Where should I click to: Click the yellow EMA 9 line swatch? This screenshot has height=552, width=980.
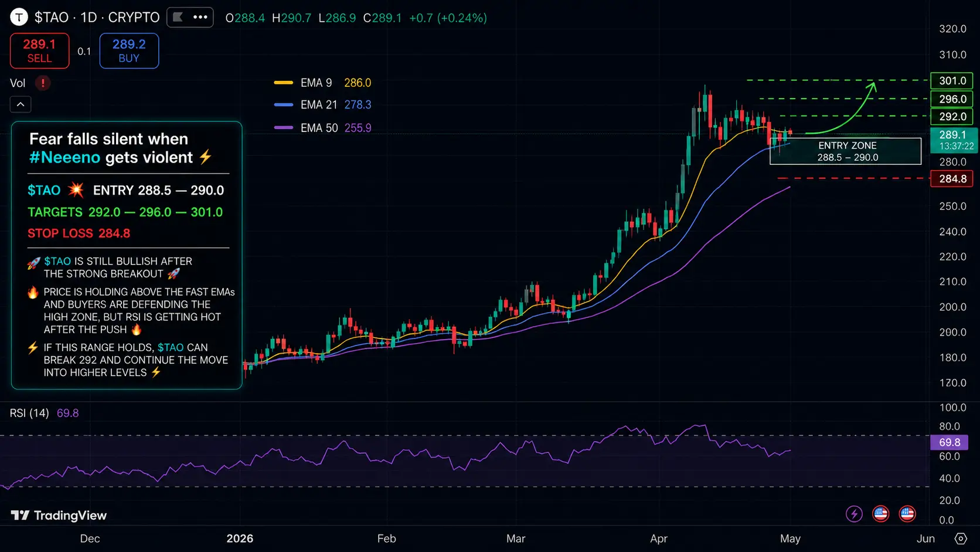coord(284,83)
